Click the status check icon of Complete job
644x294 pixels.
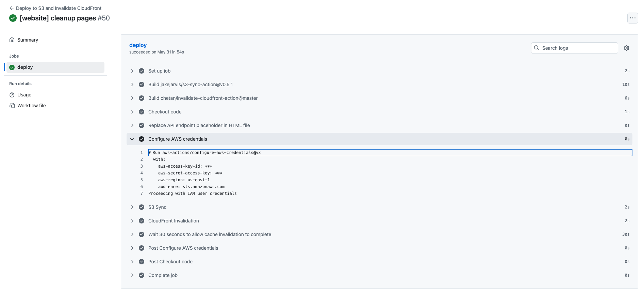pos(142,275)
